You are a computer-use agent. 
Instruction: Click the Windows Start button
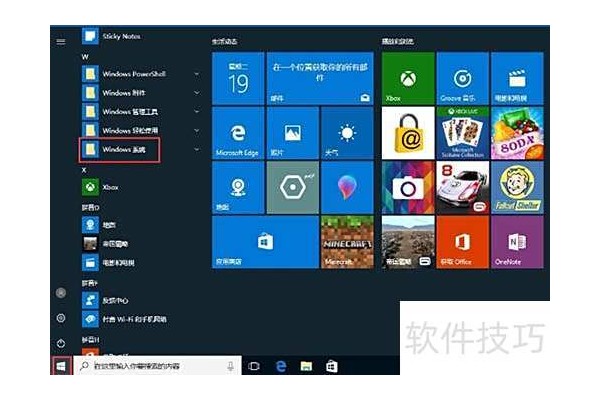(61, 366)
